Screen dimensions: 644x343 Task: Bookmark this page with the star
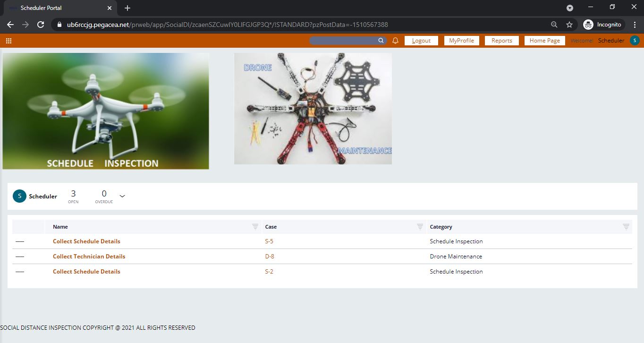click(x=569, y=25)
